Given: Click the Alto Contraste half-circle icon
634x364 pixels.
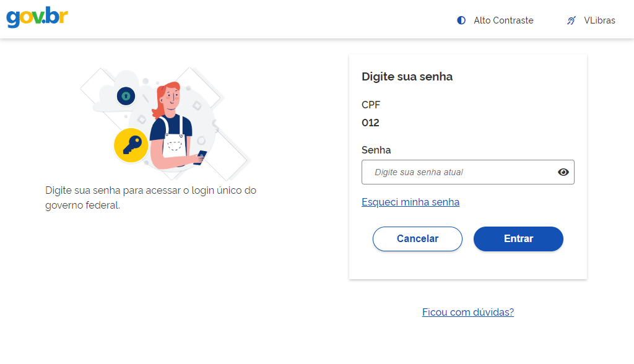Looking at the screenshot, I should (461, 20).
